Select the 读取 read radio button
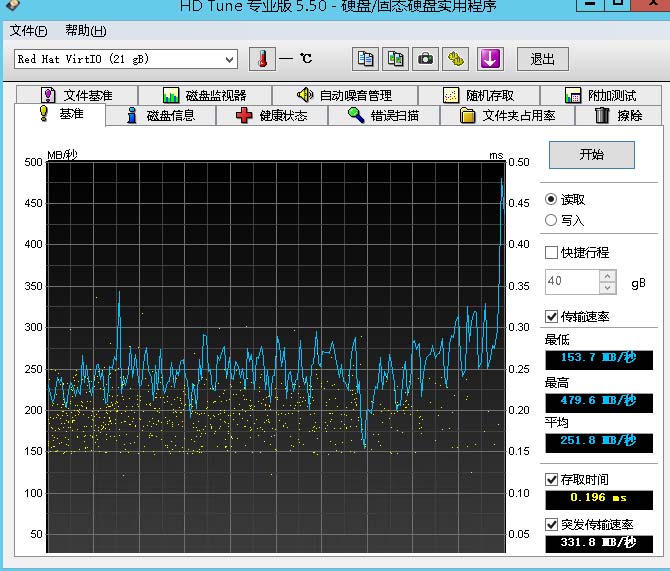The width and height of the screenshot is (670, 571). point(551,199)
